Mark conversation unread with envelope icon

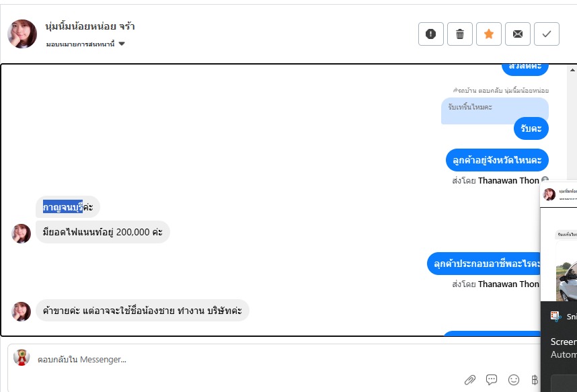517,34
